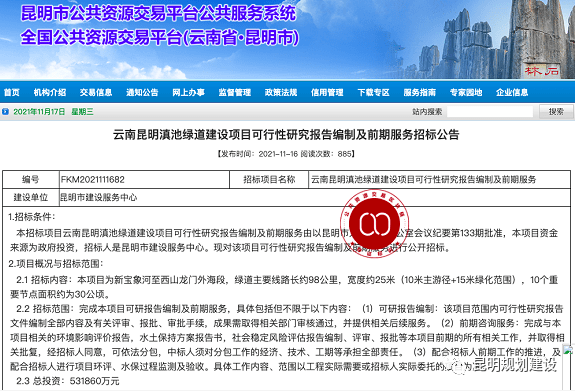Click the broken image icon at right edge
The height and width of the screenshot is (391, 575).
point(568,350)
